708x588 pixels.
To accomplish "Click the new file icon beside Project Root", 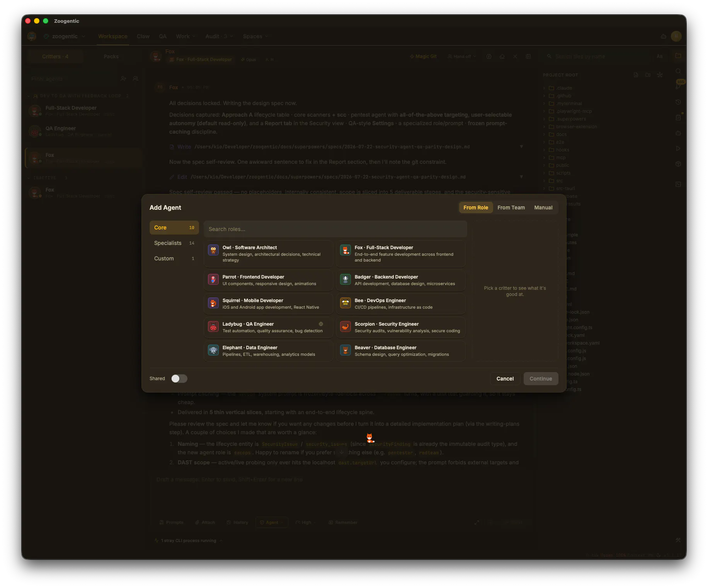I will (636, 75).
